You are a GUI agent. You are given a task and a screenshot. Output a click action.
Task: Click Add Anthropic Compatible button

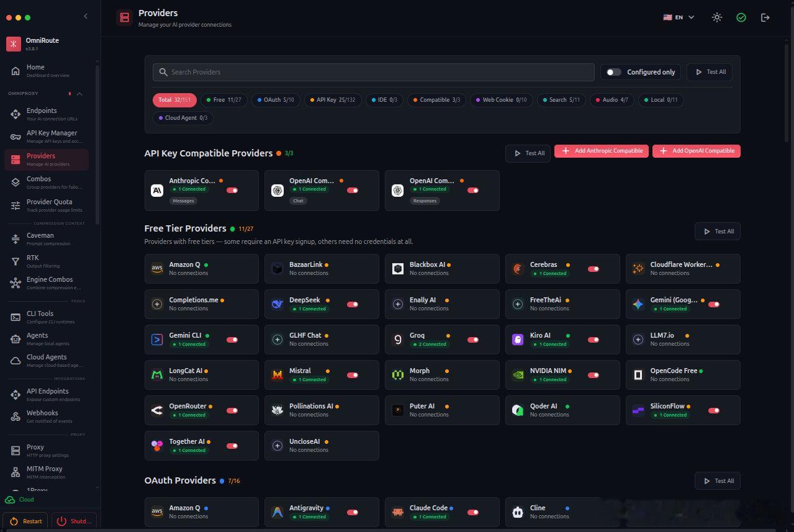pyautogui.click(x=602, y=151)
